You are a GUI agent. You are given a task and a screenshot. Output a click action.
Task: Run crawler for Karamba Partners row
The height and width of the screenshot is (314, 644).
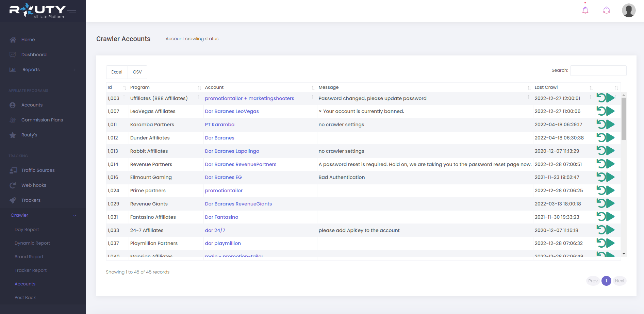(610, 124)
